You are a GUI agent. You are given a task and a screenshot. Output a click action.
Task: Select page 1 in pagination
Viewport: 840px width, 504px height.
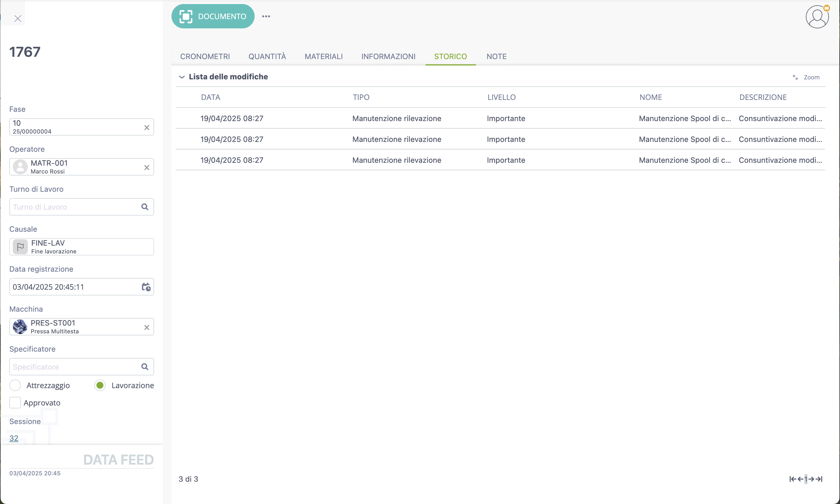(806, 479)
